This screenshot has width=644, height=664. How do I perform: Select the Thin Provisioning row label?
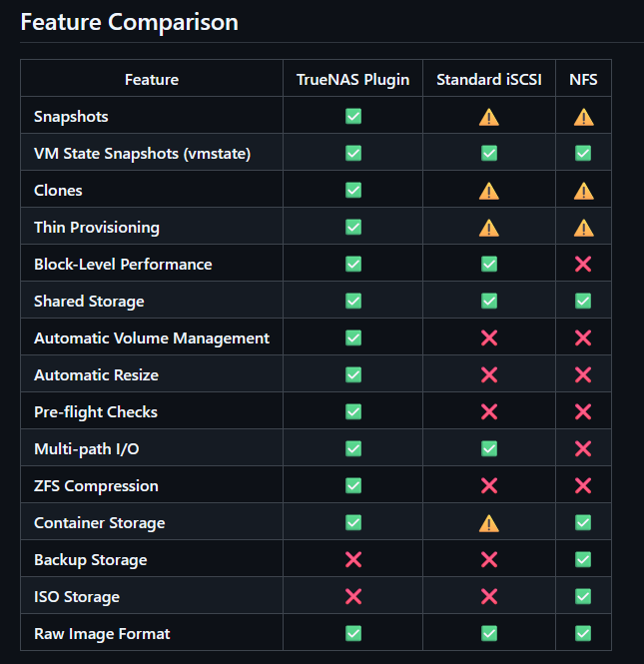(x=97, y=228)
